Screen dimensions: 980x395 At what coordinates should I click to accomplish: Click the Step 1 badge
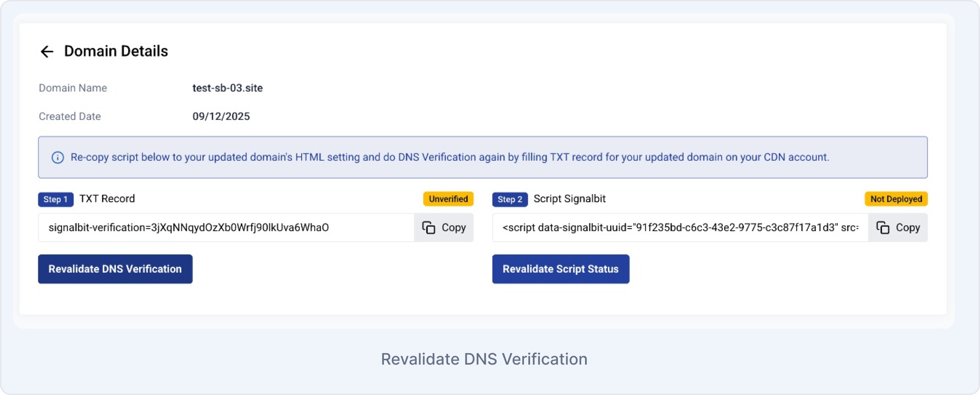pyautogui.click(x=56, y=199)
